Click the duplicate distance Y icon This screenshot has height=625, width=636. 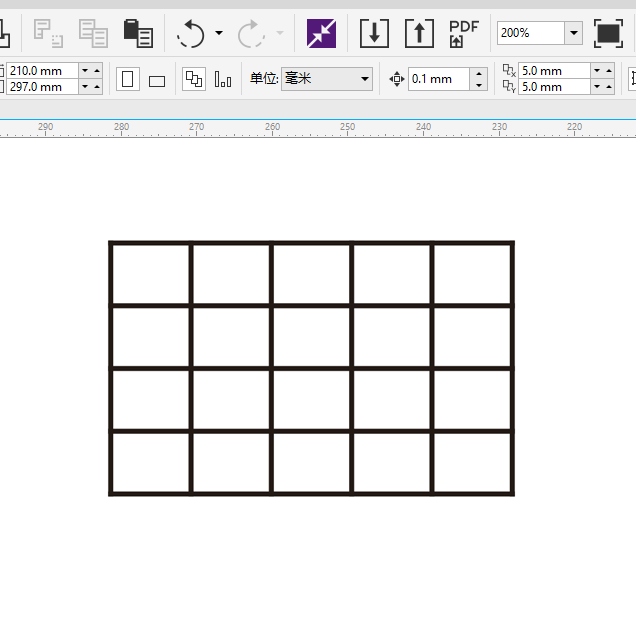tap(509, 86)
